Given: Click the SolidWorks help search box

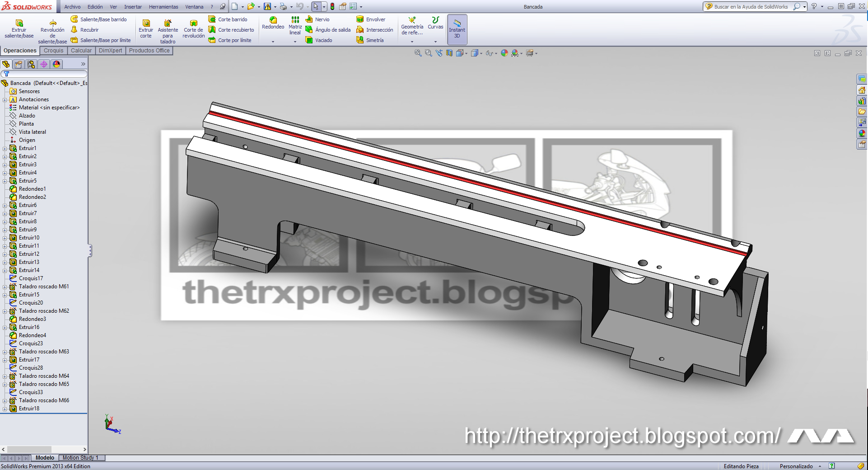Looking at the screenshot, I should tap(754, 7).
